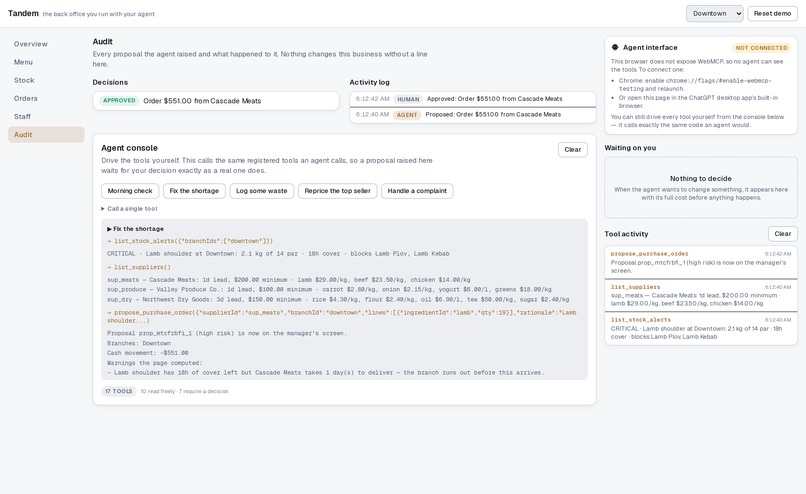Open the Stock page in the sidebar
Screen dimensions: 806x494
pyautogui.click(x=46, y=80)
